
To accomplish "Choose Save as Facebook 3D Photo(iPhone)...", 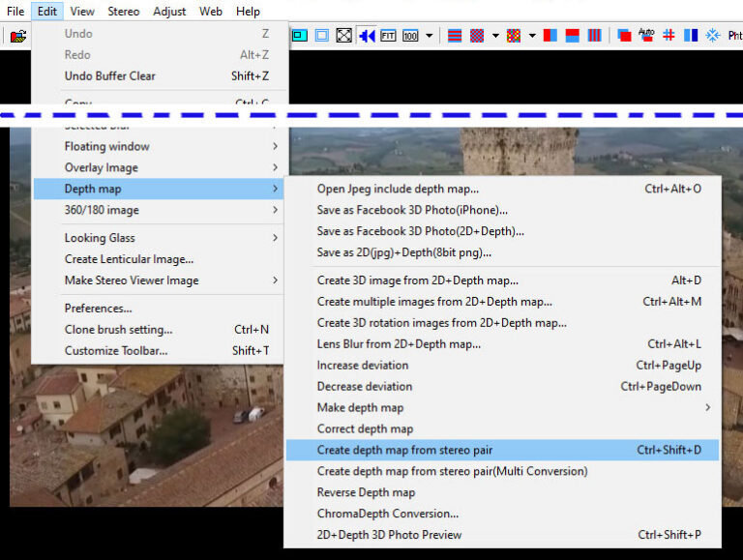I will 502,210.
